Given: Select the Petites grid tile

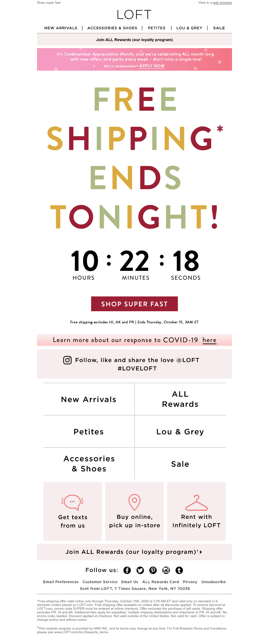Looking at the screenshot, I should point(89,432).
